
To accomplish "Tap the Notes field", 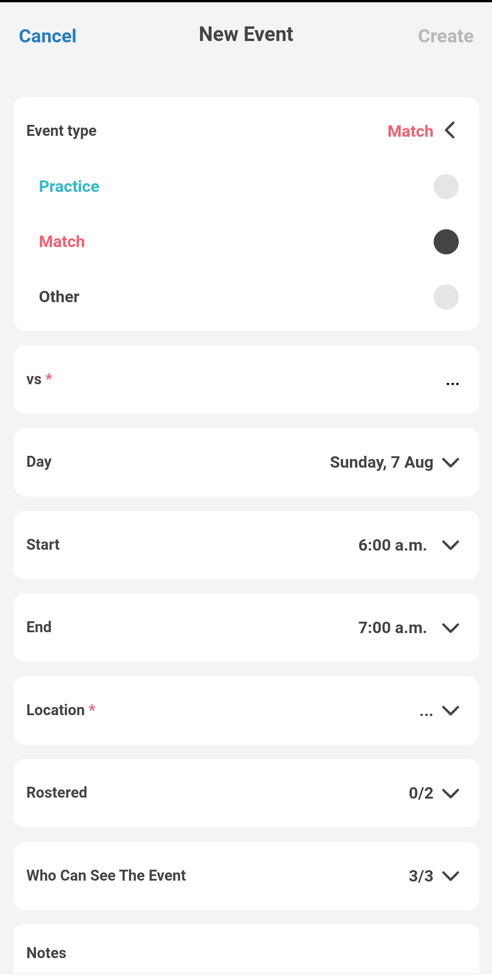I will (x=246, y=953).
